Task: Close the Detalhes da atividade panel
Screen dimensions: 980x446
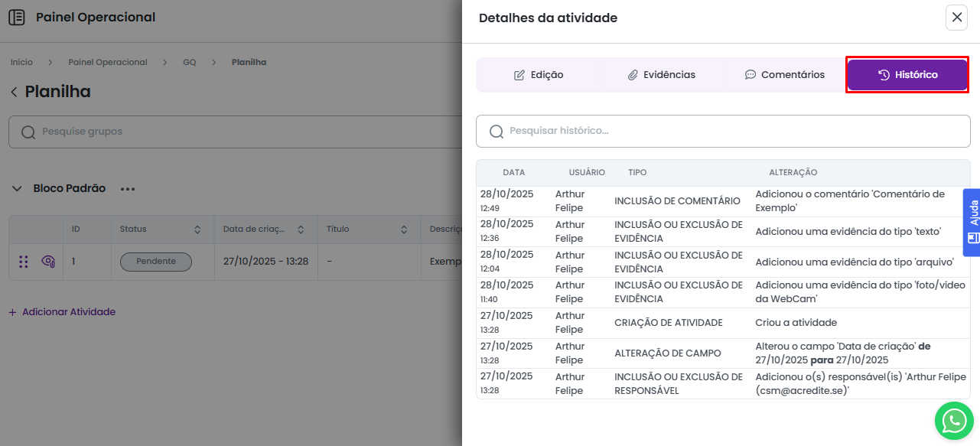Action: (956, 18)
